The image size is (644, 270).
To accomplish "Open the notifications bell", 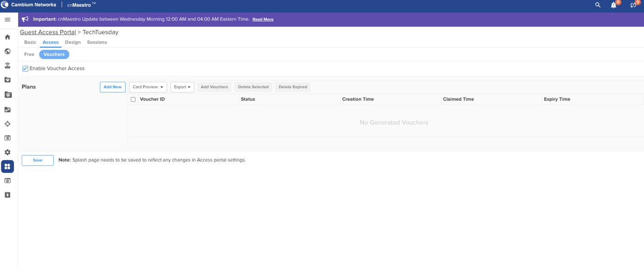I will click(x=614, y=5).
